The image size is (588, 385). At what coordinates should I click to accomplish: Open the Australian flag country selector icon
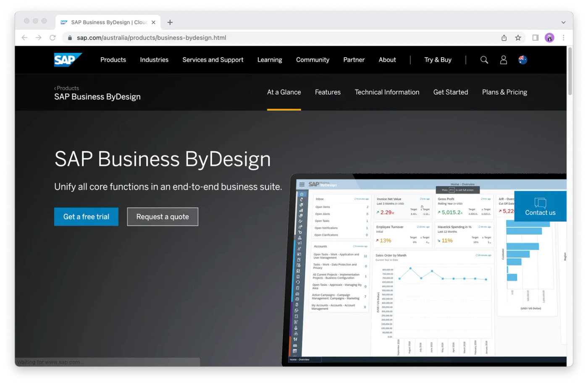[x=522, y=60]
